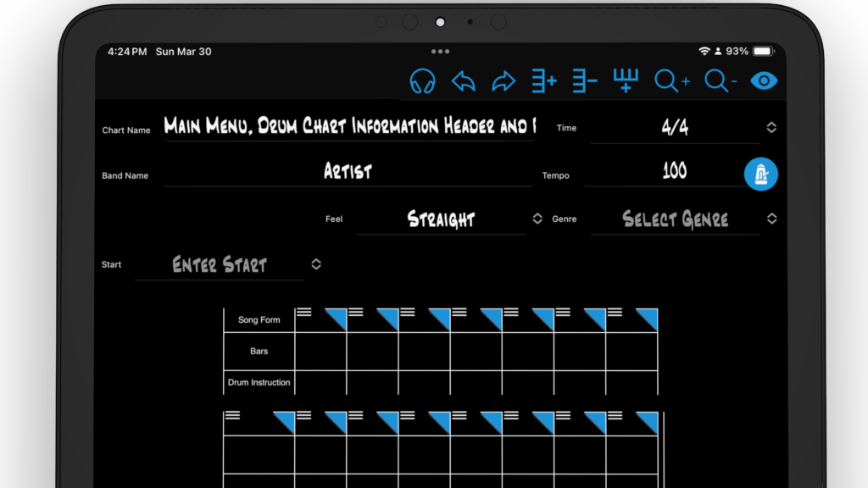Viewport: 868px width, 488px height.
Task: Zoom in with the magnifier plus icon
Action: [672, 81]
